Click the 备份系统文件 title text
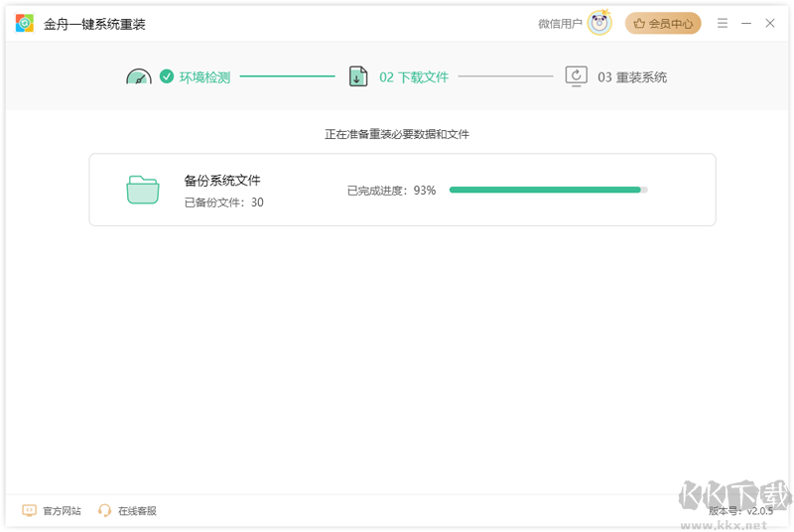The width and height of the screenshot is (794, 532). [x=222, y=181]
